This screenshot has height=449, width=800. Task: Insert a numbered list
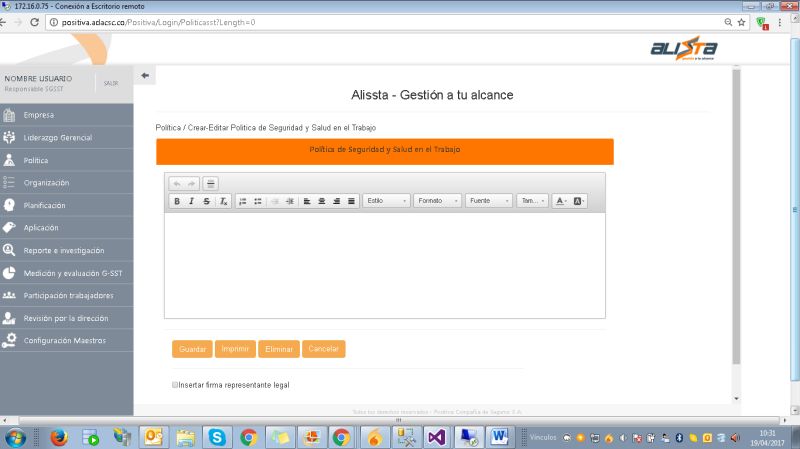(x=243, y=201)
